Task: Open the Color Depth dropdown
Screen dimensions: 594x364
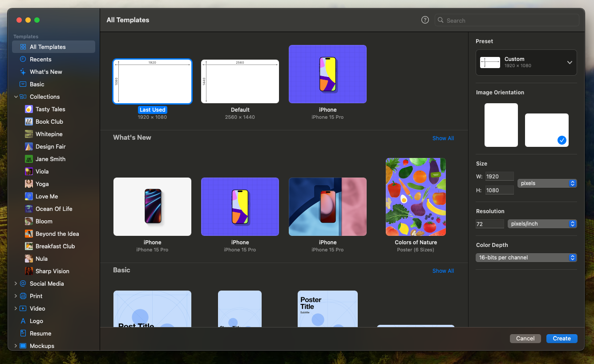Action: tap(526, 258)
